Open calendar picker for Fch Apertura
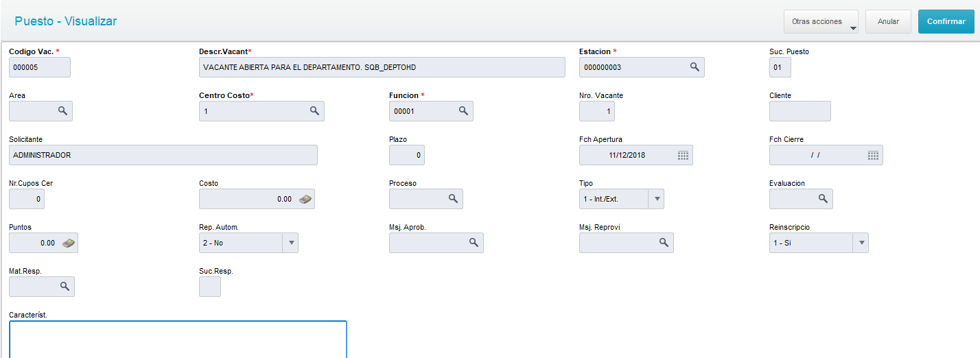This screenshot has height=358, width=980. click(683, 155)
